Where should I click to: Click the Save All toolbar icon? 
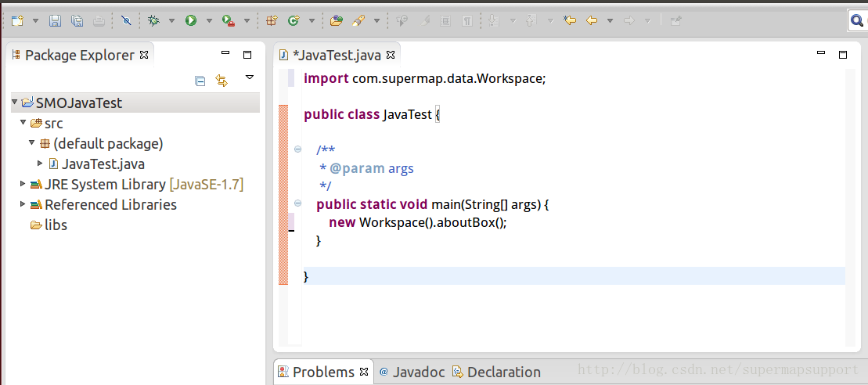(x=77, y=21)
